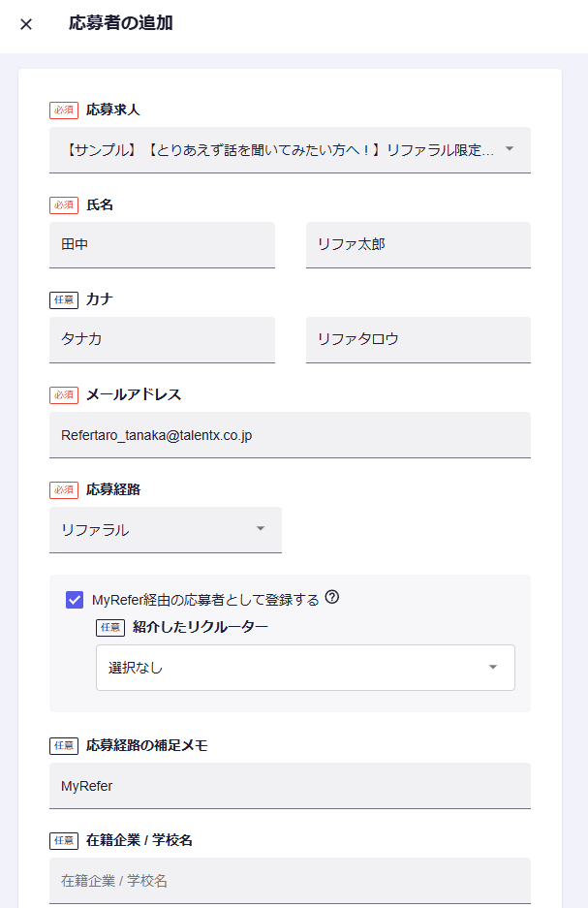The width and height of the screenshot is (588, 908).
Task: Click the last name field containing 田中
Action: point(162,244)
